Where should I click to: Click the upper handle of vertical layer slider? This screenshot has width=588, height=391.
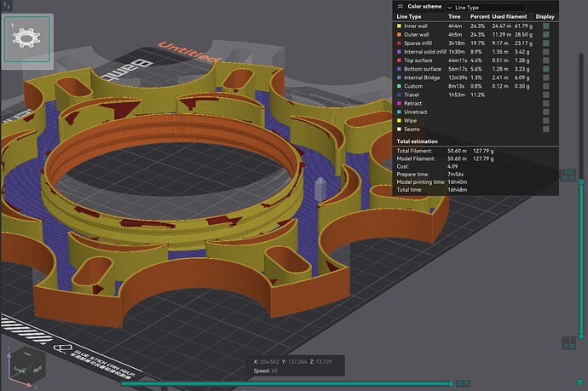pyautogui.click(x=581, y=181)
